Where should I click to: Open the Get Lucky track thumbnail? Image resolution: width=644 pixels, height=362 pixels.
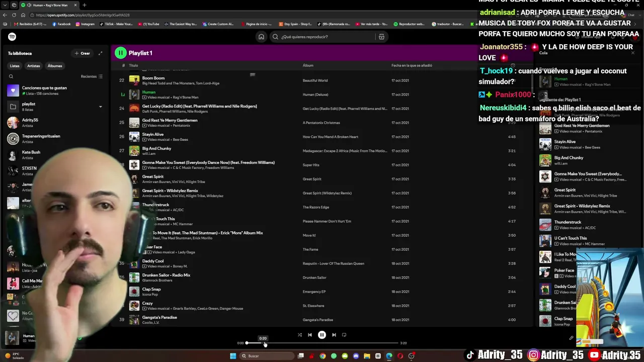click(134, 109)
